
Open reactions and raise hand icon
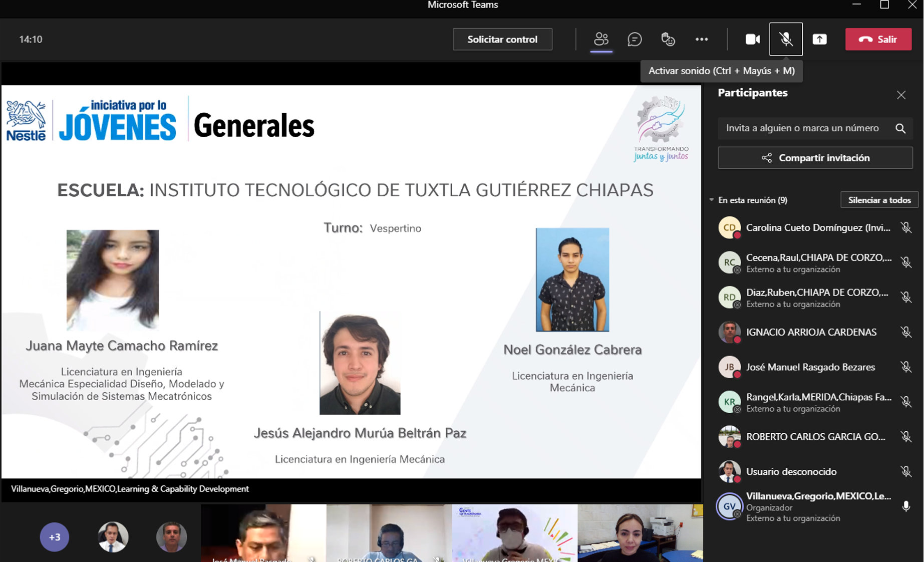pyautogui.click(x=668, y=39)
